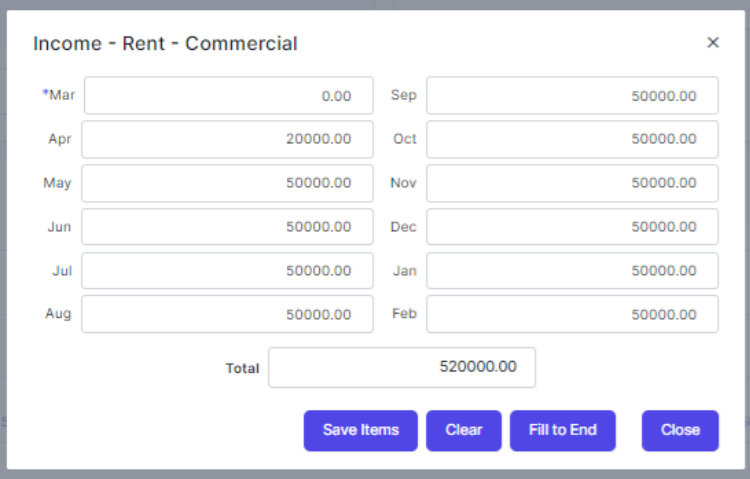
Task: Click the Clear button
Action: point(463,430)
